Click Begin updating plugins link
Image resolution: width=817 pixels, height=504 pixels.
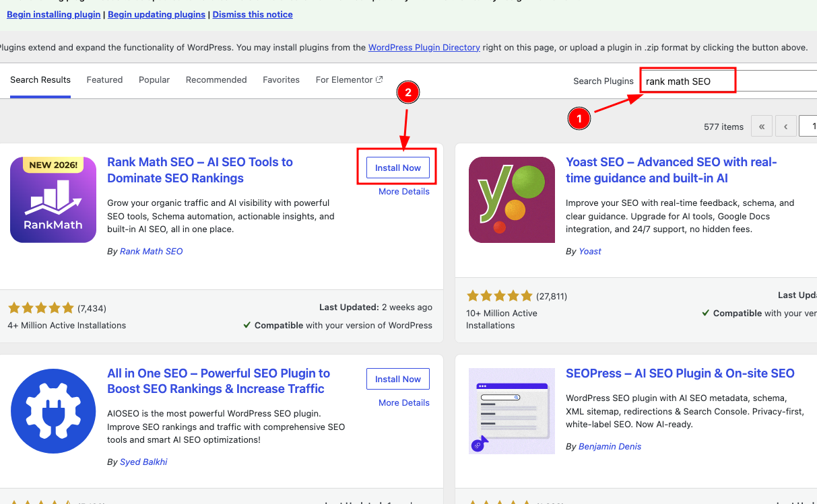click(156, 14)
